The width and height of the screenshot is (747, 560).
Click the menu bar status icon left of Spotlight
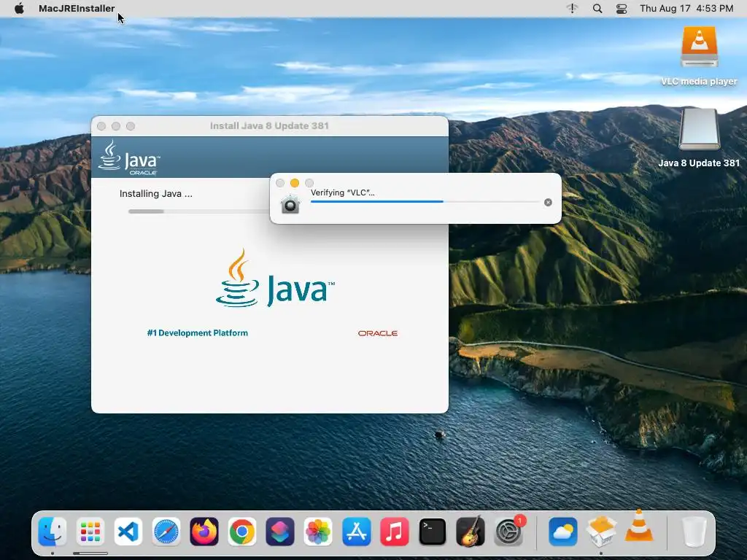(572, 8)
